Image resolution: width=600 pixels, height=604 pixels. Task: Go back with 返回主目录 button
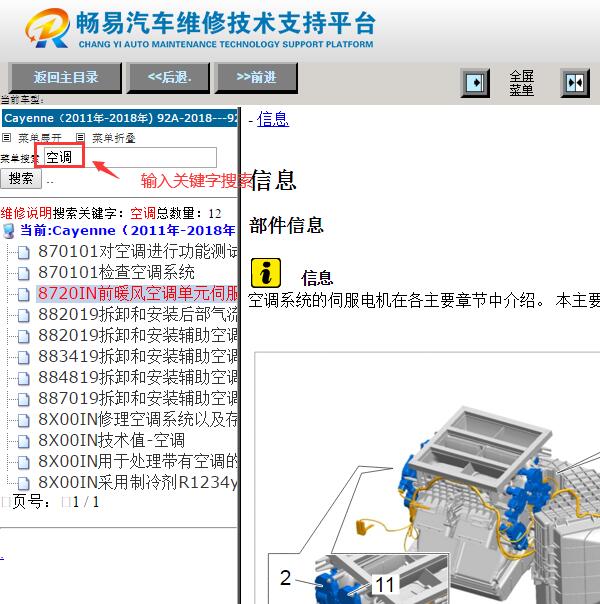point(65,77)
